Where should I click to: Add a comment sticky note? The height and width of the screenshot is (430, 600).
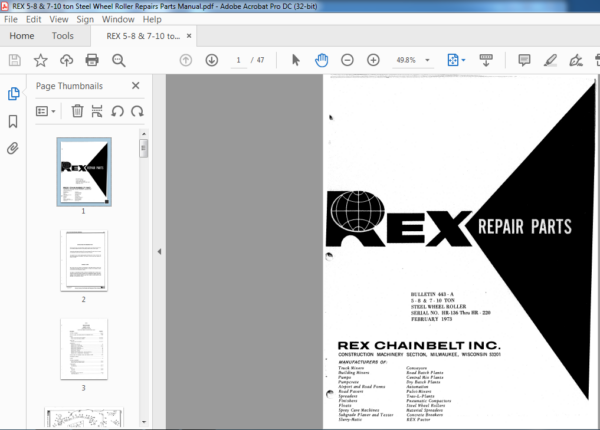pyautogui.click(x=524, y=60)
